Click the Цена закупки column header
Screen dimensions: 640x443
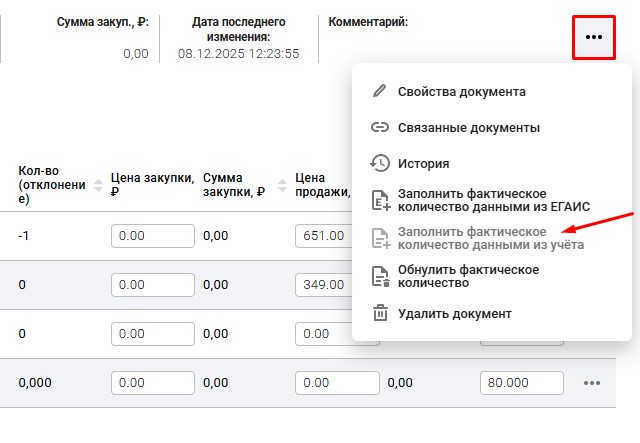coord(152,185)
